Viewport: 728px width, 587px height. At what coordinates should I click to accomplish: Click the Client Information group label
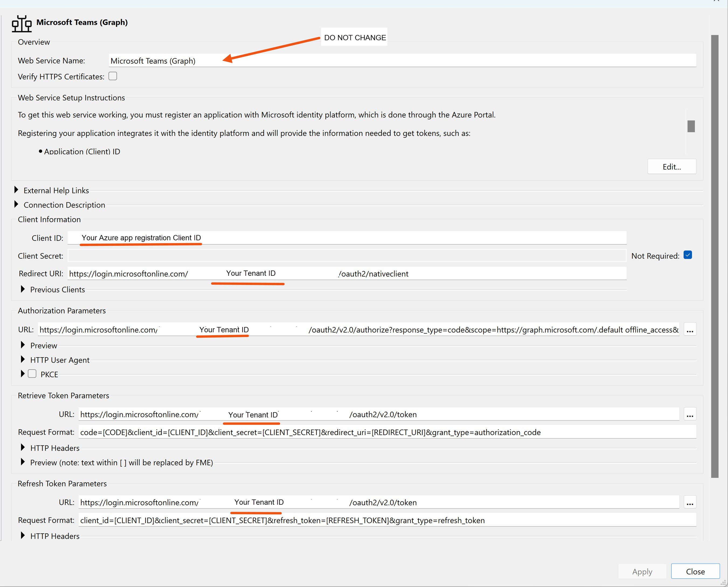point(49,219)
